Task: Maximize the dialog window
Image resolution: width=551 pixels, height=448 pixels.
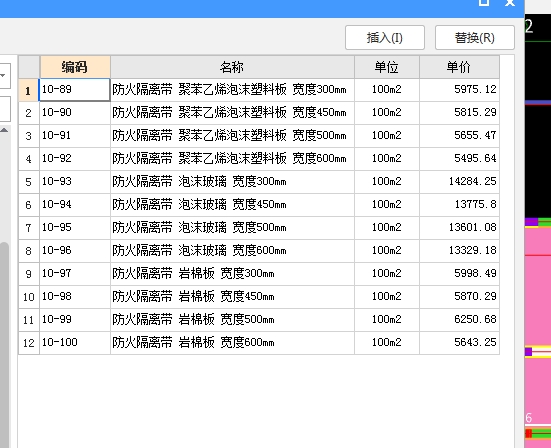Action: (x=484, y=2)
